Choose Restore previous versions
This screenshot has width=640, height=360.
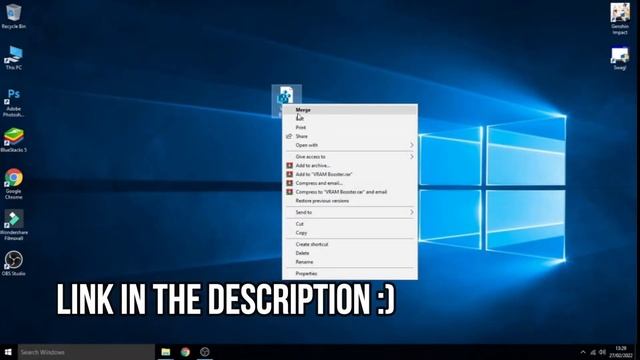350,201
